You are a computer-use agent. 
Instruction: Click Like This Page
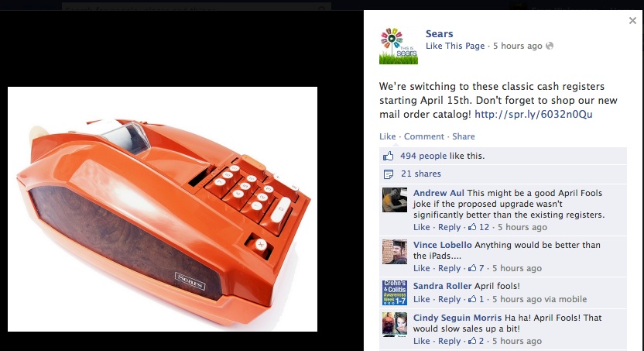point(455,46)
